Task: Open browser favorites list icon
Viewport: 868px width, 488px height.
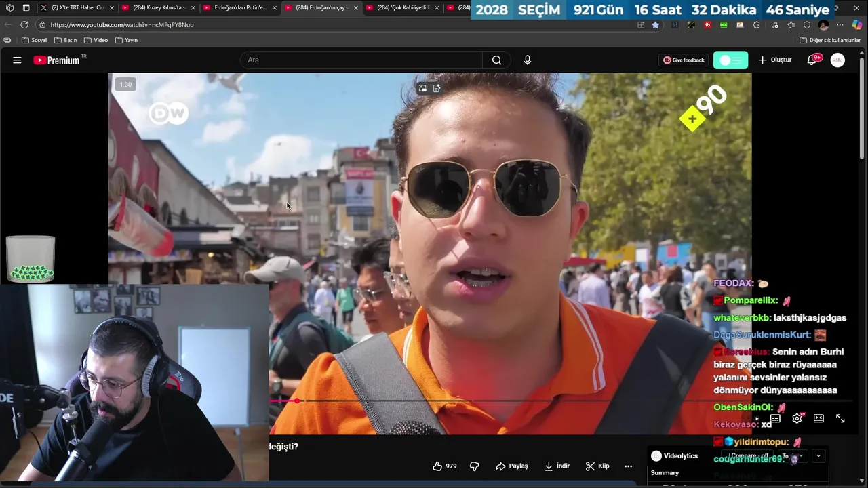Action: [x=791, y=24]
